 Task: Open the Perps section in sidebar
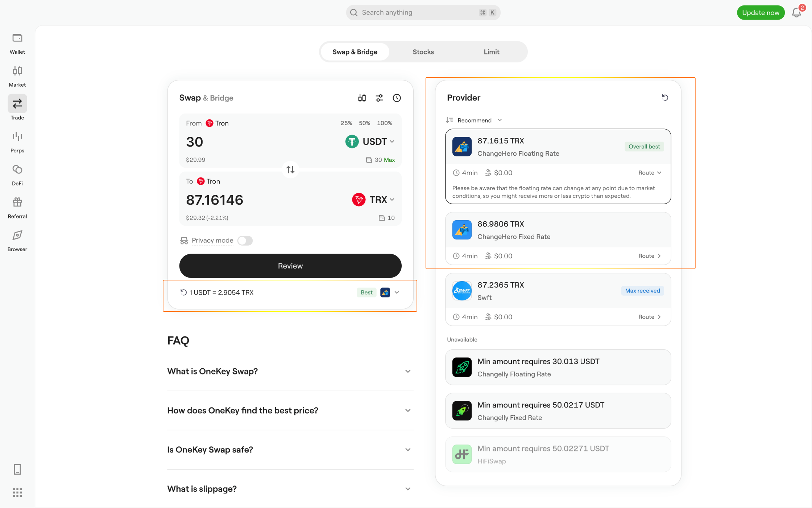click(17, 142)
